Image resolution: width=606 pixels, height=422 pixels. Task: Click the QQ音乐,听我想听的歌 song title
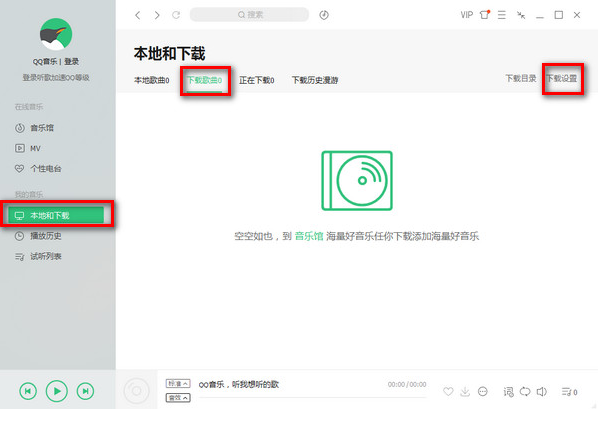[238, 385]
